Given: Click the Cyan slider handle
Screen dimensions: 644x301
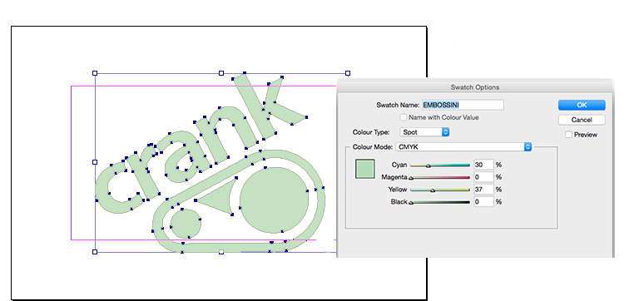Looking at the screenshot, I should coord(428,166).
